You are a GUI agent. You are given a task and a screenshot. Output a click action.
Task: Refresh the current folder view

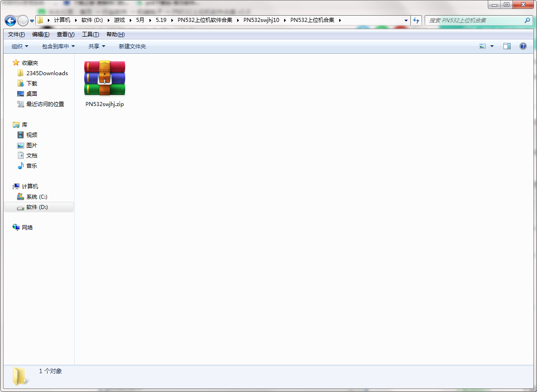pyautogui.click(x=417, y=21)
